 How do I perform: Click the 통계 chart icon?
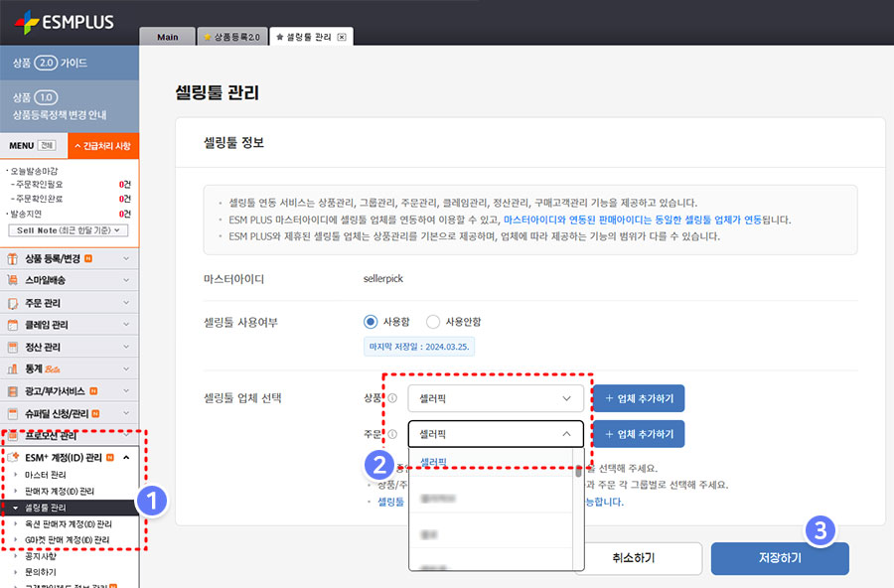coord(13,369)
